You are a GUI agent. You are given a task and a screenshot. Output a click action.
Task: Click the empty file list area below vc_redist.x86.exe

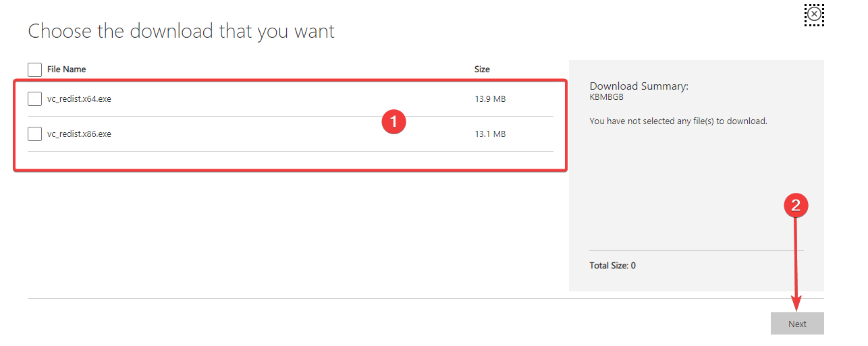290,161
